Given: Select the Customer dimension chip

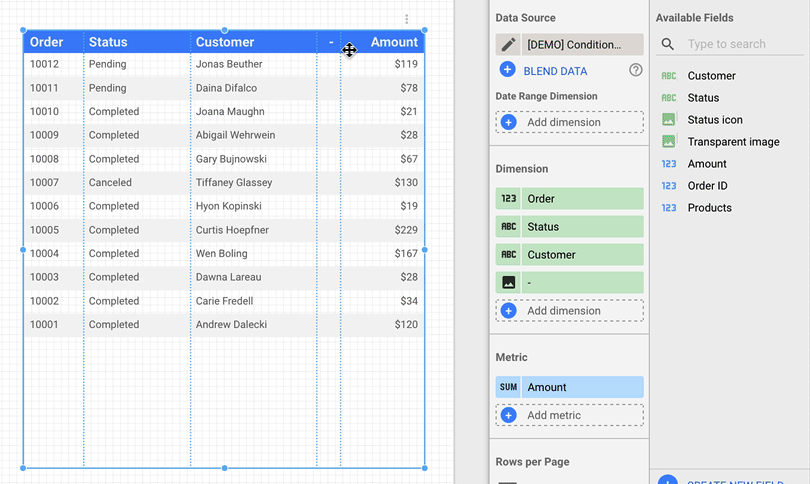Looking at the screenshot, I should click(x=569, y=254).
